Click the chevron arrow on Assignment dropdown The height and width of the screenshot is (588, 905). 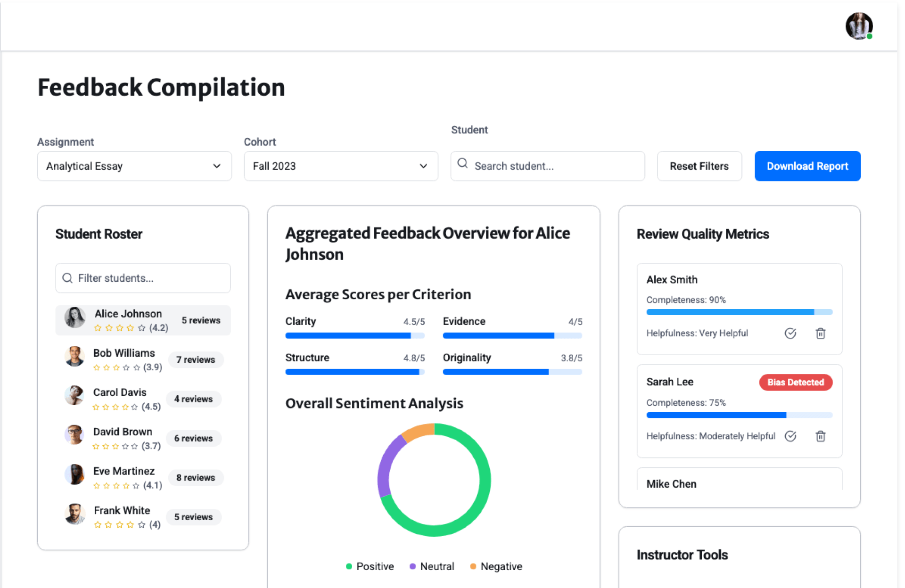pyautogui.click(x=217, y=166)
